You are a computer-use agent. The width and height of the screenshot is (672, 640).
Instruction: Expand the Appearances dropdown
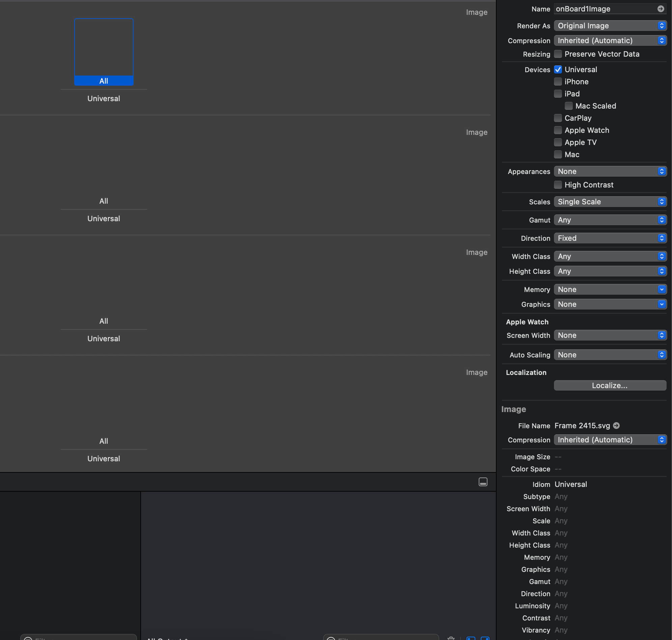tap(610, 171)
